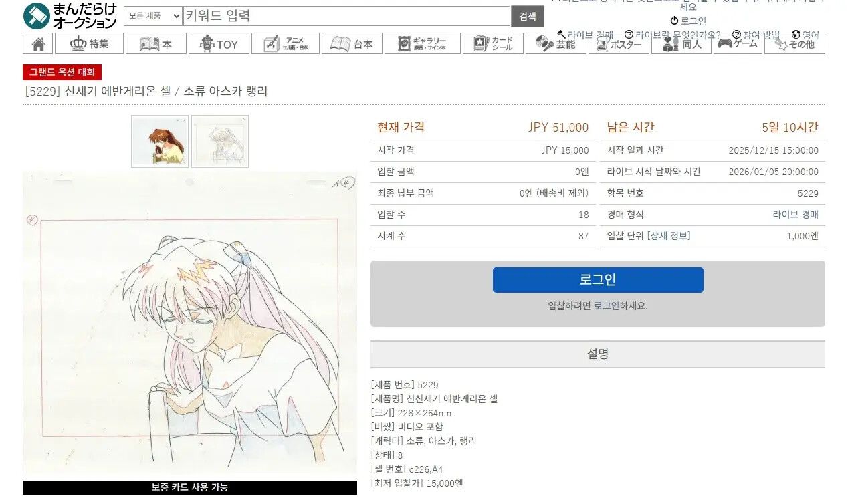Click the 2025/12/15 15:00:00 start date
The width and height of the screenshot is (854, 504).
tap(773, 150)
